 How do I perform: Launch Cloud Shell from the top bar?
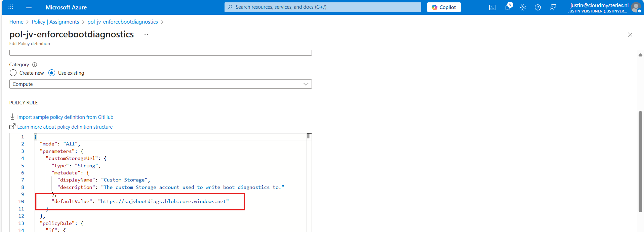[x=492, y=7]
